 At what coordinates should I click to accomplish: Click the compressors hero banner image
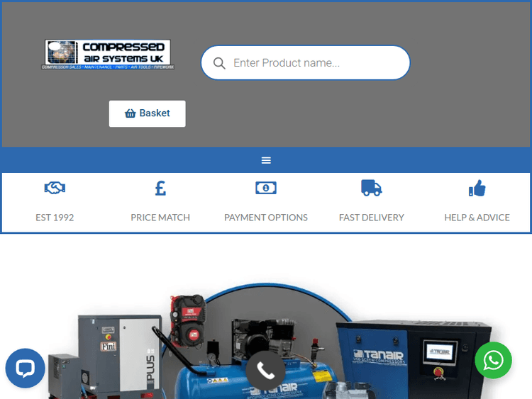point(266,341)
